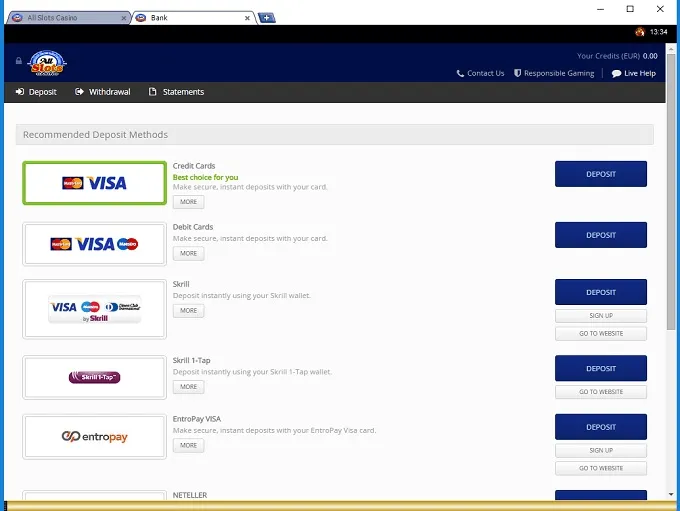Deposit using Skrill 1-Tap
This screenshot has height=511, width=680.
click(601, 368)
